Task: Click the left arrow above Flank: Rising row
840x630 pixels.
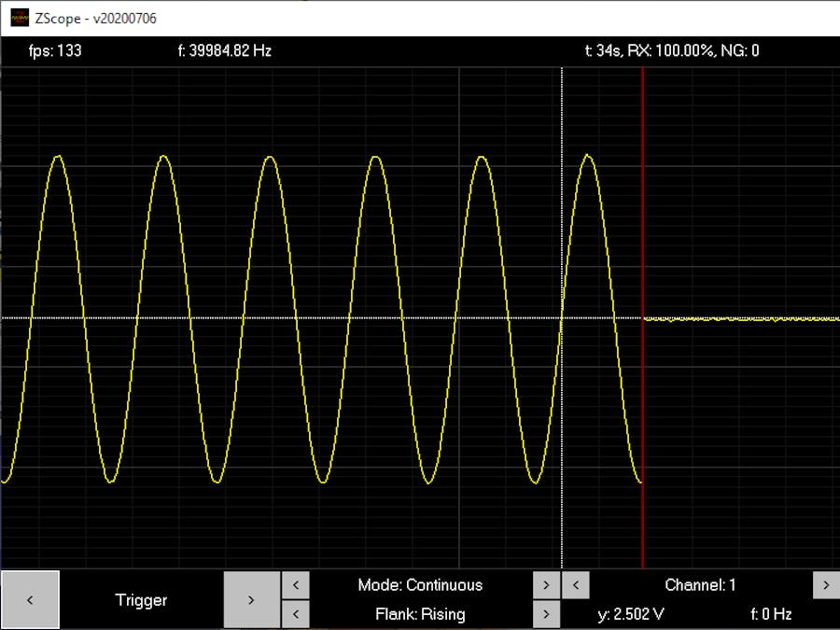Action: point(296,613)
